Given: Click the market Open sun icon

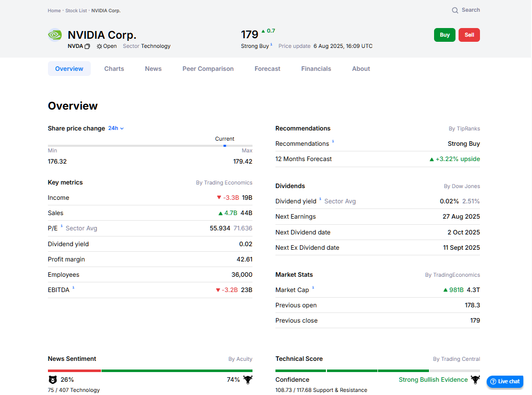Looking at the screenshot, I should [99, 46].
